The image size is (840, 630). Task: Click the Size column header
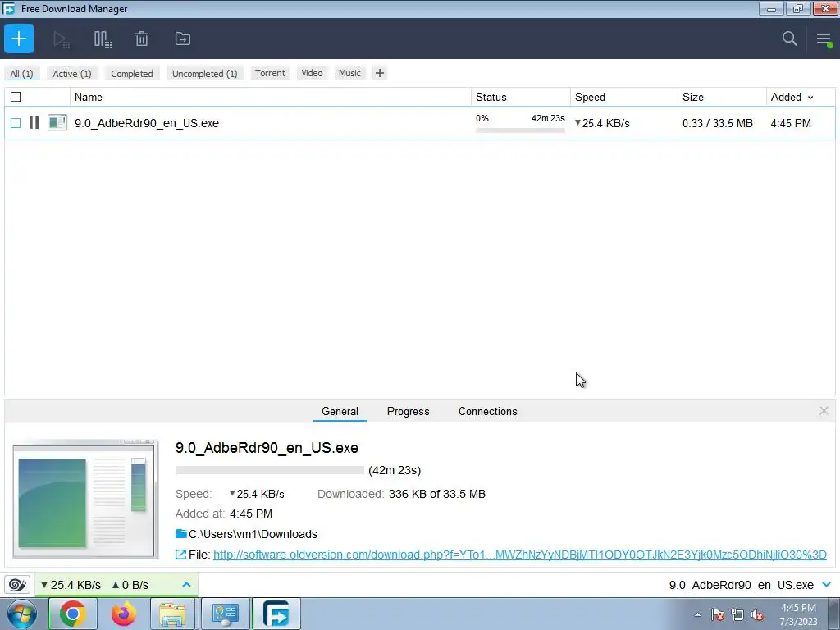pos(722,97)
